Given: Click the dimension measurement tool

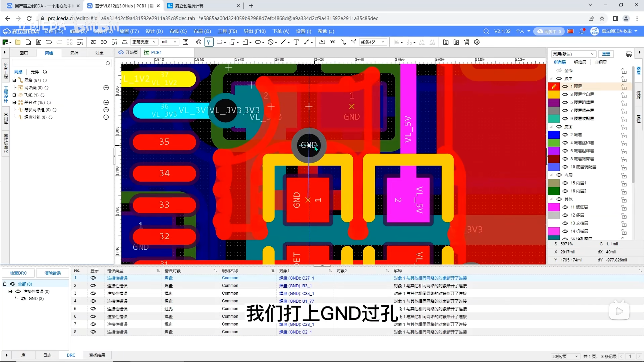Looking at the screenshot, I should (306, 42).
